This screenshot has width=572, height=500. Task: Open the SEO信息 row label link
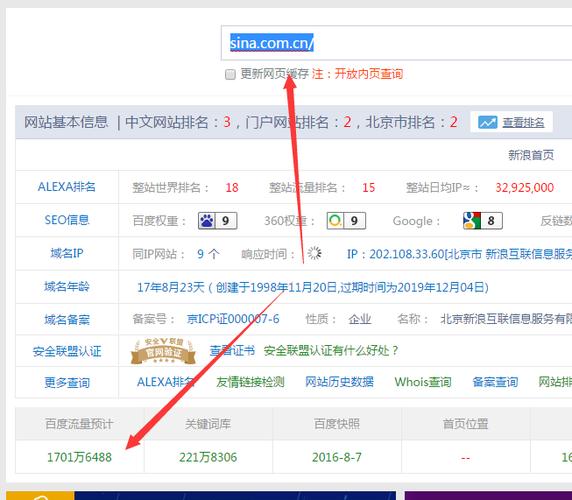coord(67,220)
